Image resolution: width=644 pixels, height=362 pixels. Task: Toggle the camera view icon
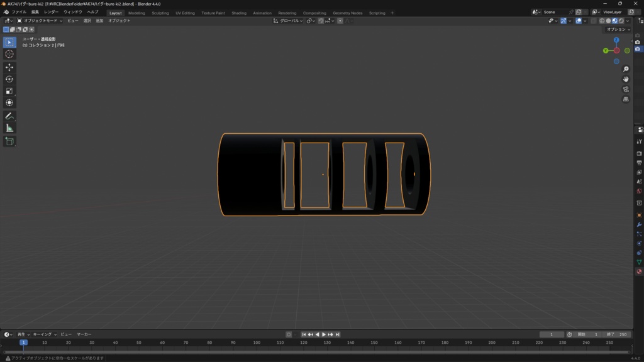(626, 89)
